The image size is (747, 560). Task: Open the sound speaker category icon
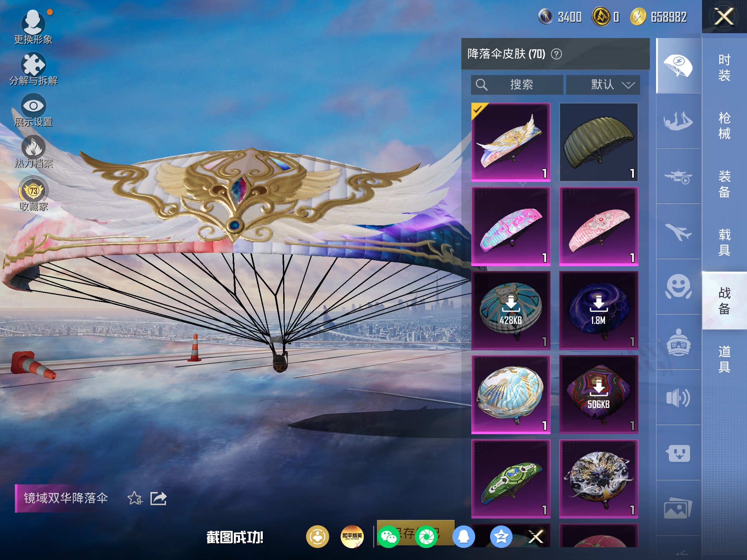pyautogui.click(x=678, y=398)
